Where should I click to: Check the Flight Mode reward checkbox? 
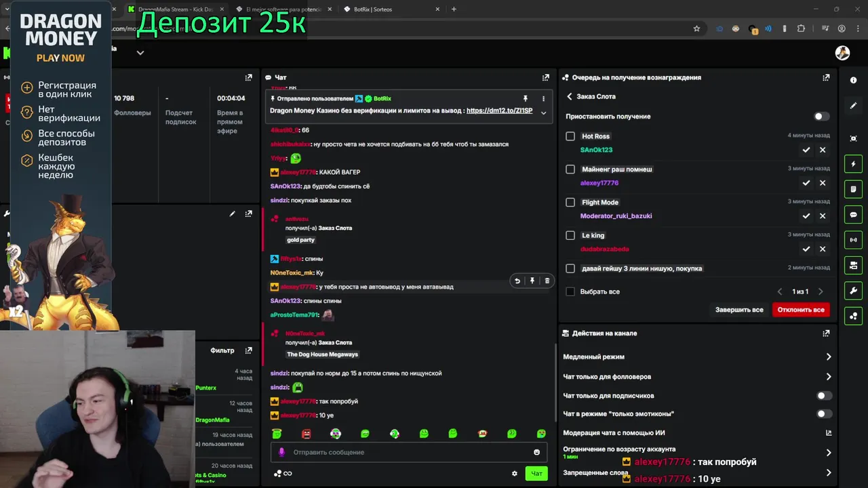(x=570, y=202)
